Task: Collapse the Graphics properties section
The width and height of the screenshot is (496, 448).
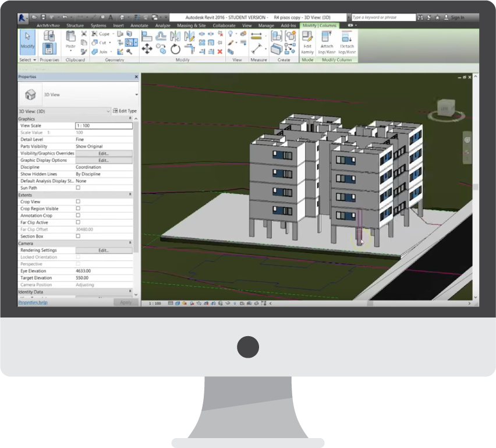Action: tap(130, 118)
